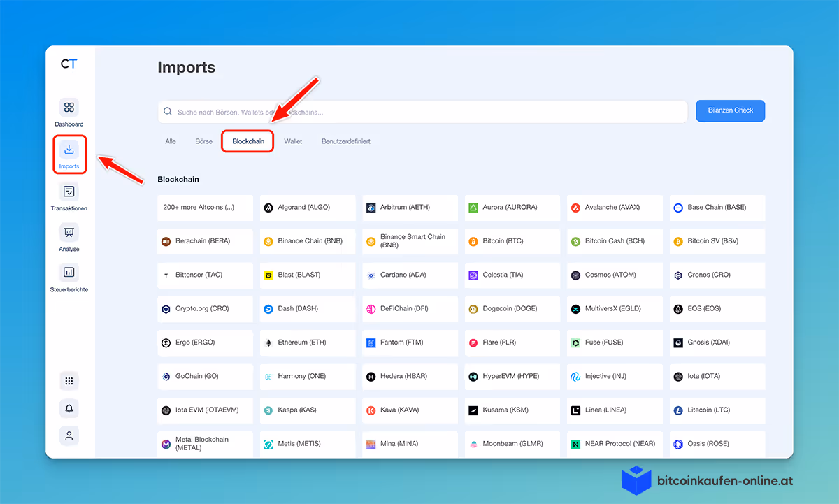Switch to the Alle filter tab
The image size is (839, 504).
[x=170, y=141]
